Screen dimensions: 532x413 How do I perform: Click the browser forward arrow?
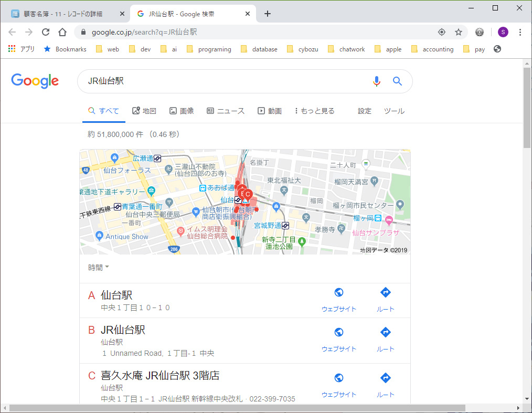point(29,32)
